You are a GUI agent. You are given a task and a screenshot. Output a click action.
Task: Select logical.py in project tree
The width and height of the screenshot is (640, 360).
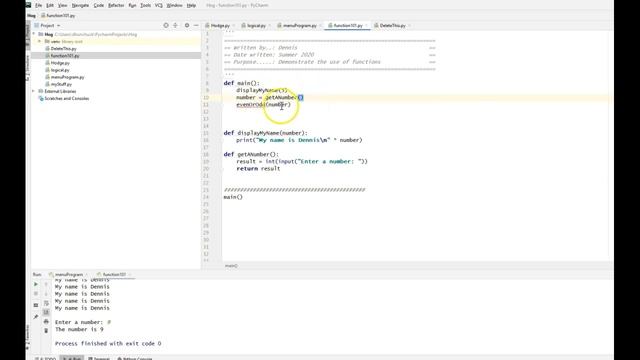pyautogui.click(x=60, y=70)
